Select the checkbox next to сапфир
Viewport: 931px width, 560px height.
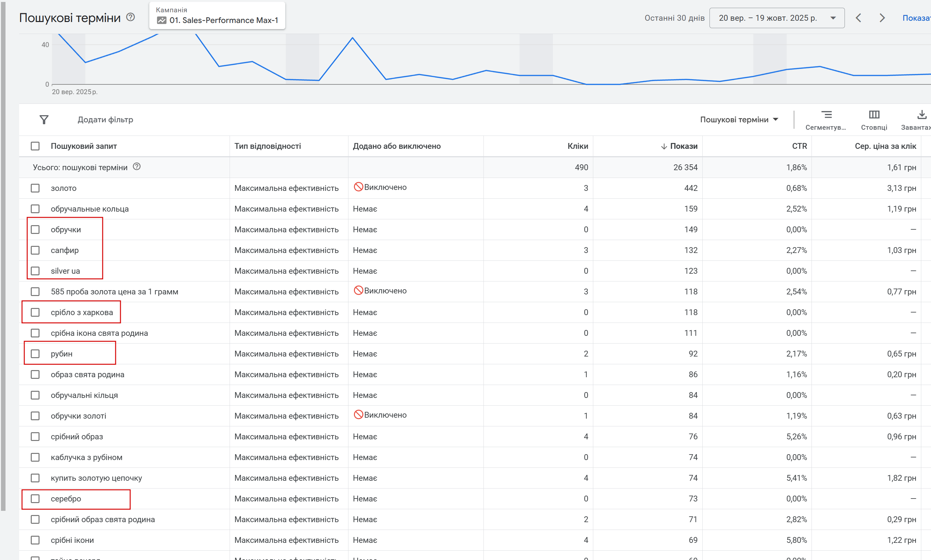click(x=35, y=250)
